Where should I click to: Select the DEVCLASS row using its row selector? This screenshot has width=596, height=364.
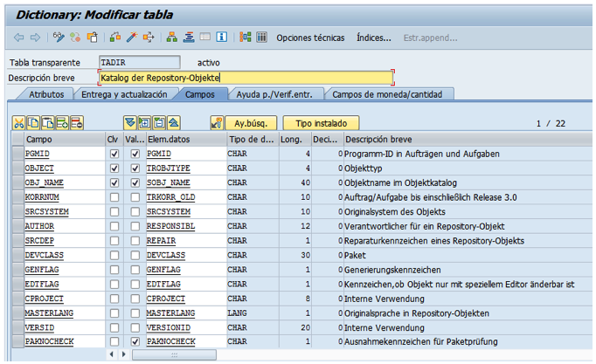[17, 255]
